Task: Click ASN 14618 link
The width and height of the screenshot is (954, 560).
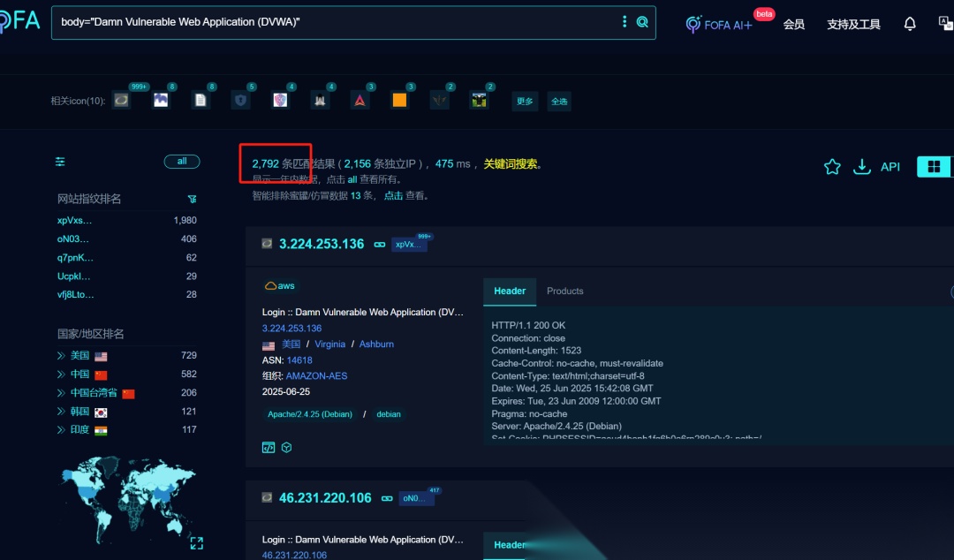Action: click(x=299, y=360)
